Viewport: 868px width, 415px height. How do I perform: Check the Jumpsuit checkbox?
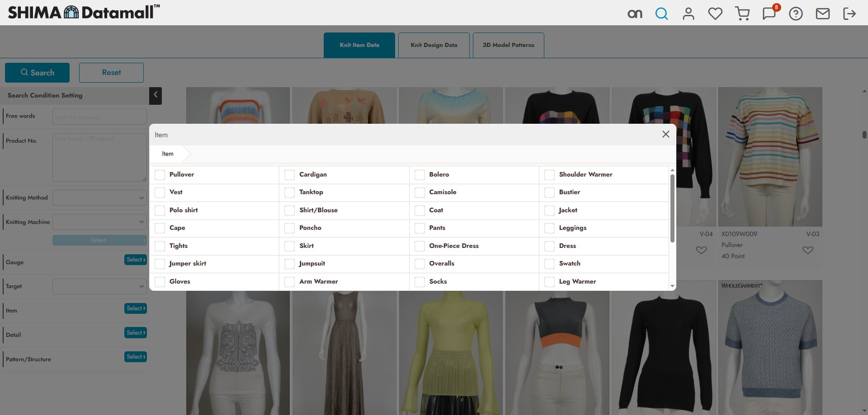[289, 264]
